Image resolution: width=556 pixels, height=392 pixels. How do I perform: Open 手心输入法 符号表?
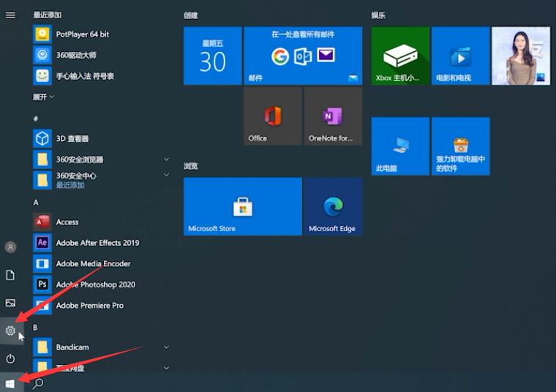click(x=101, y=76)
